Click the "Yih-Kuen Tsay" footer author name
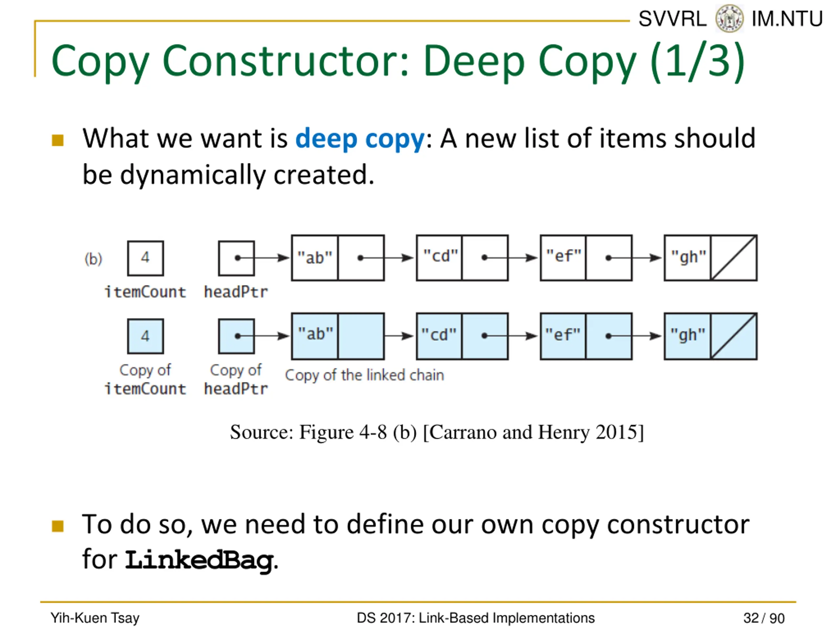Screen dimensions: 840x630 [x=95, y=618]
